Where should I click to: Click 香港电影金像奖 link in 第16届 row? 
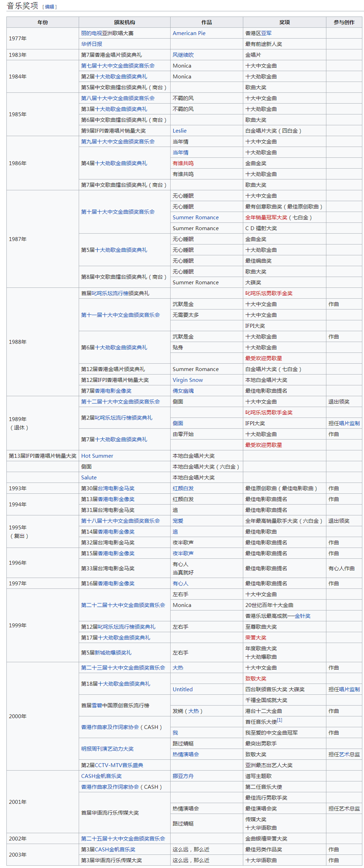116,583
